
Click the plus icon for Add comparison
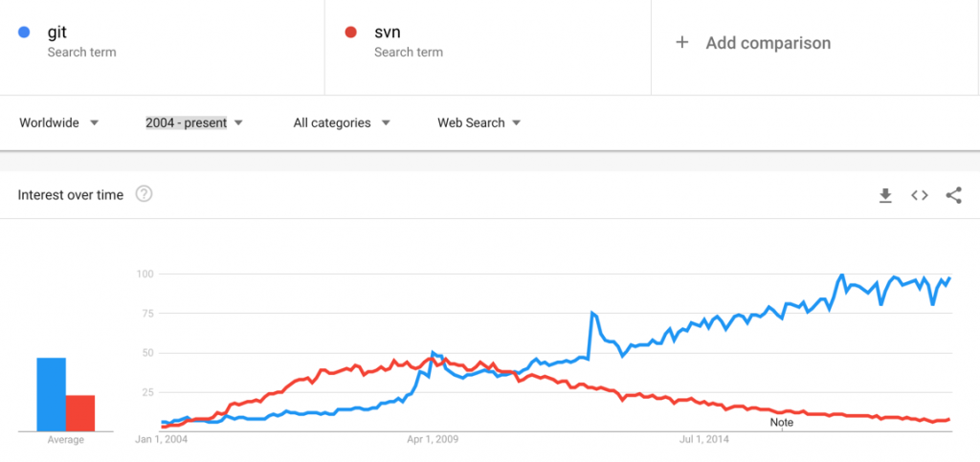682,42
